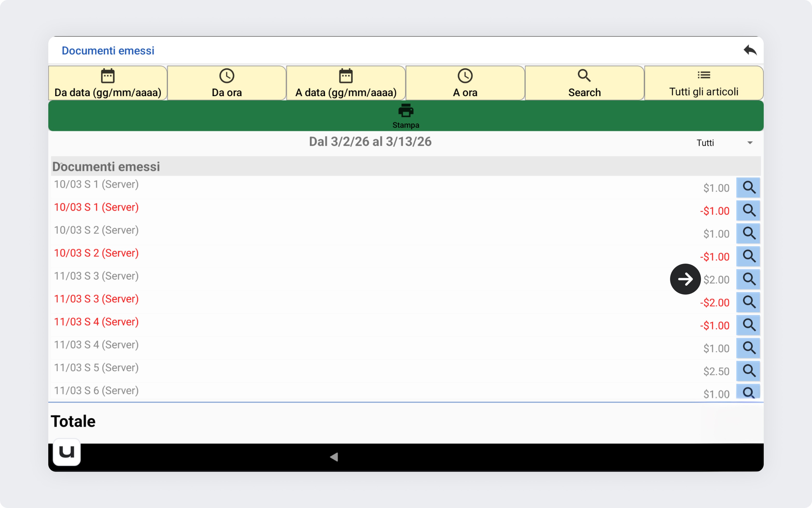Open magnifier for 11/03 S 5 document $2.50

tap(748, 371)
